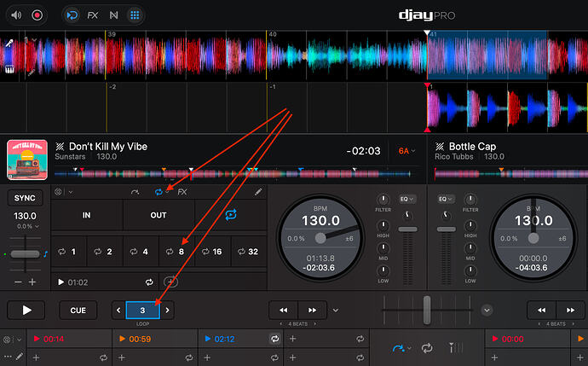The height and width of the screenshot is (366, 588).
Task: Click the loop length field showing 3
Action: (x=142, y=310)
